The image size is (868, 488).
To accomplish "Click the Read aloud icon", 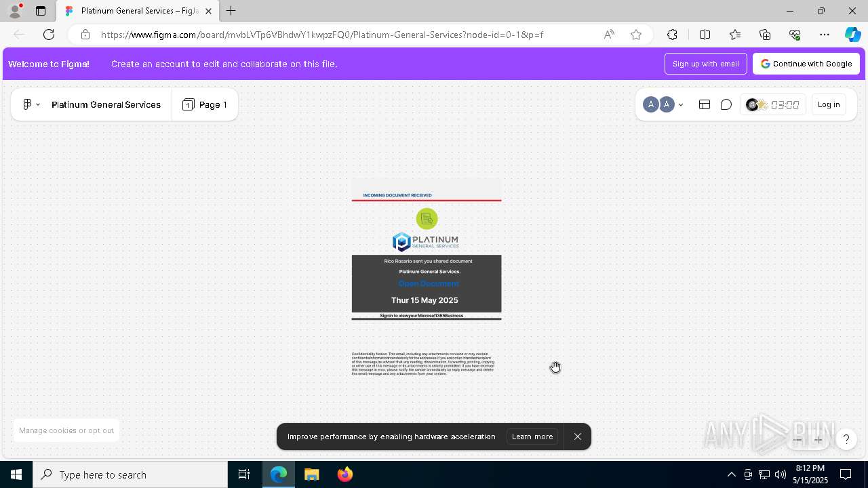I will (609, 35).
